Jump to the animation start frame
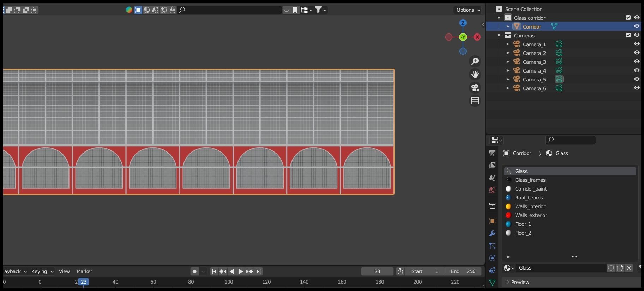This screenshot has height=291, width=644. (x=214, y=272)
